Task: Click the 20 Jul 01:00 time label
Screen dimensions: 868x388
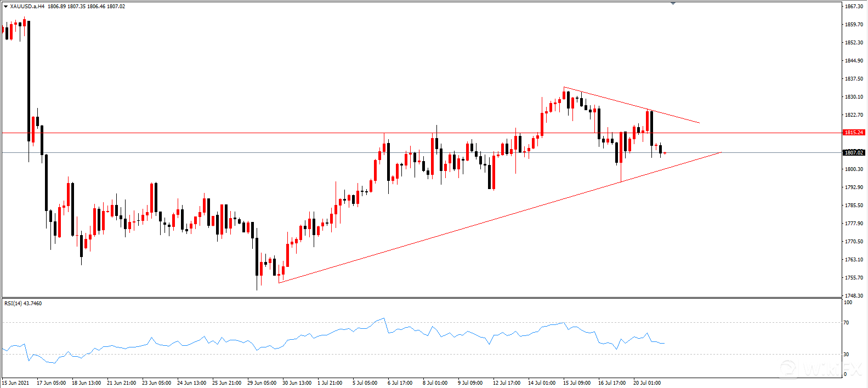Action: (x=647, y=383)
